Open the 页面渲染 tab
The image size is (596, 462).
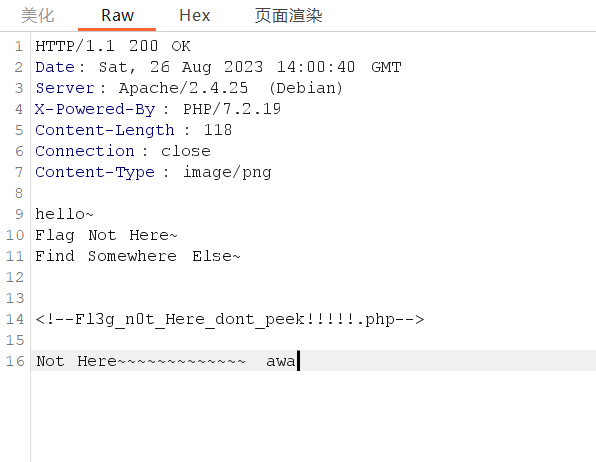pyautogui.click(x=288, y=16)
